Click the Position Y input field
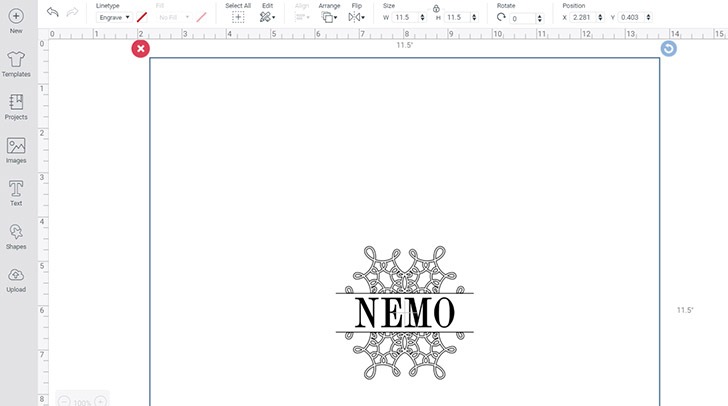The width and height of the screenshot is (728, 406). pos(631,18)
